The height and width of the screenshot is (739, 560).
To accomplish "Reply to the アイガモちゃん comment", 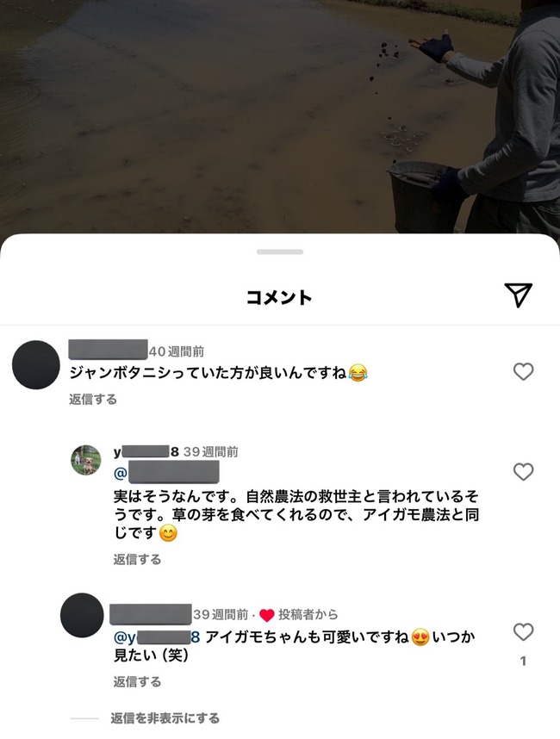I will click(137, 681).
